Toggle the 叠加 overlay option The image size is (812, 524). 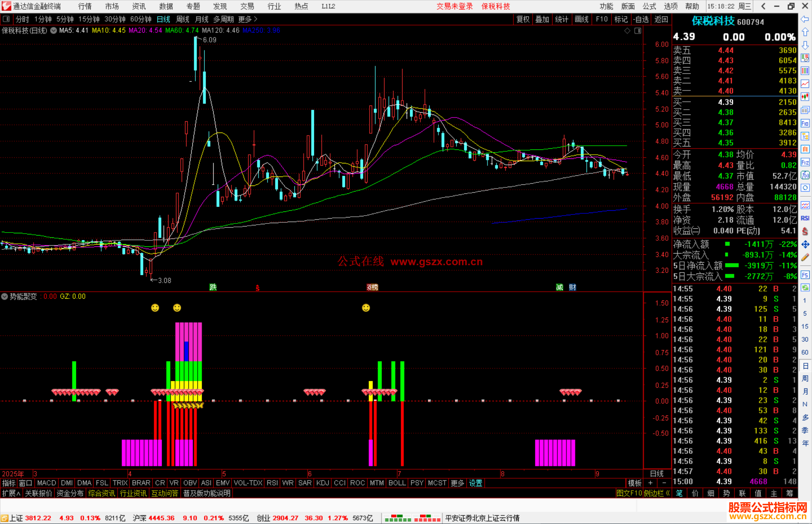[x=542, y=20]
